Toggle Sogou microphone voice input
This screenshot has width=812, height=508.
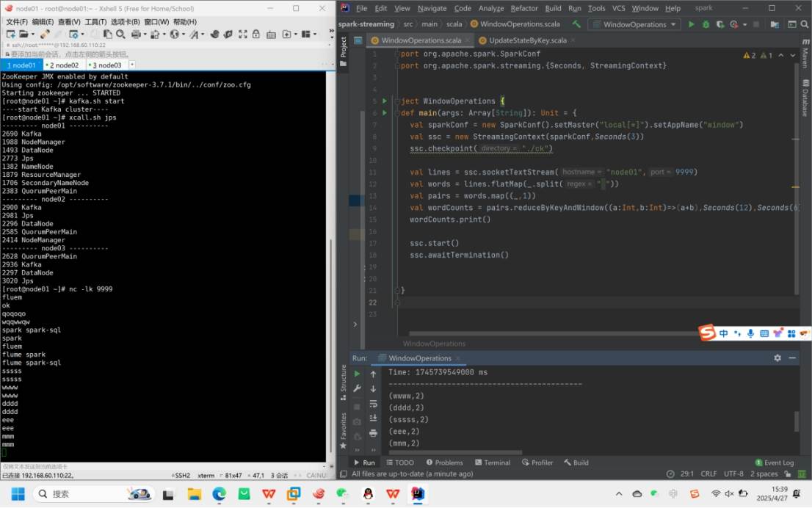click(x=750, y=333)
